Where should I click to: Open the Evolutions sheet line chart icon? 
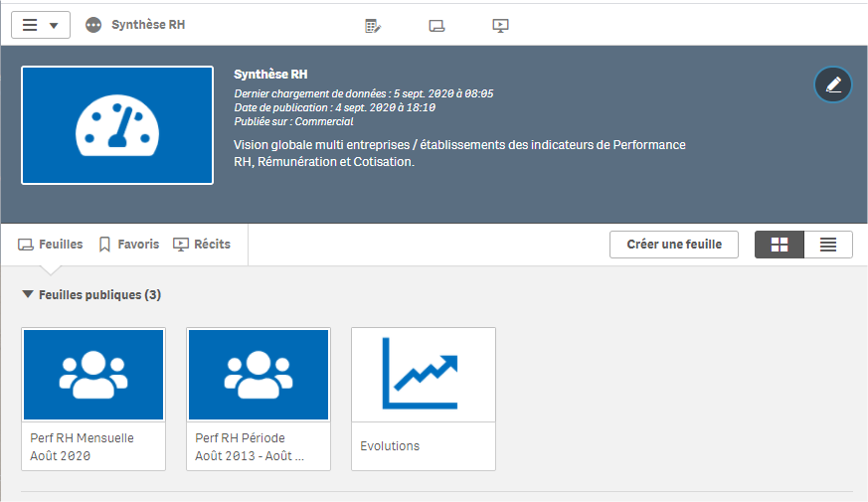(x=424, y=375)
